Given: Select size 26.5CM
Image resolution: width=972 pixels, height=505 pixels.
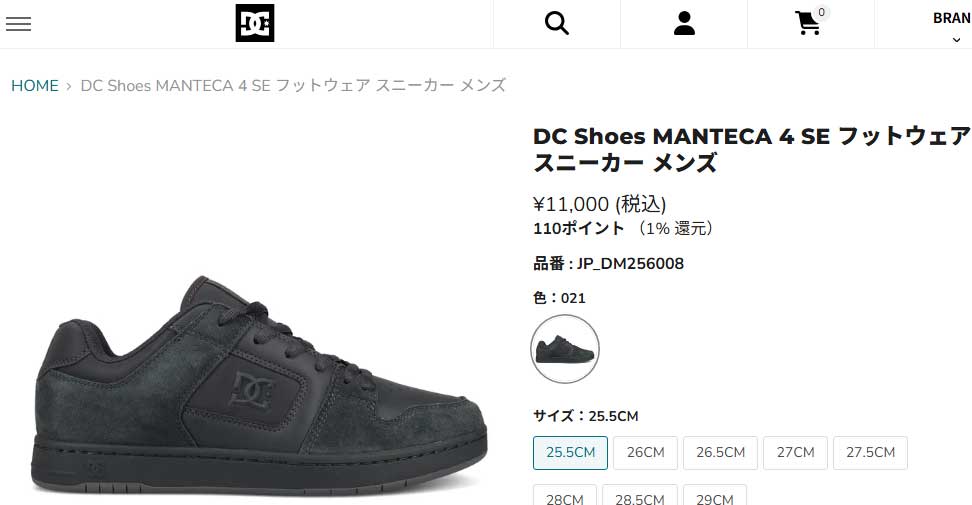Looking at the screenshot, I should (x=720, y=452).
